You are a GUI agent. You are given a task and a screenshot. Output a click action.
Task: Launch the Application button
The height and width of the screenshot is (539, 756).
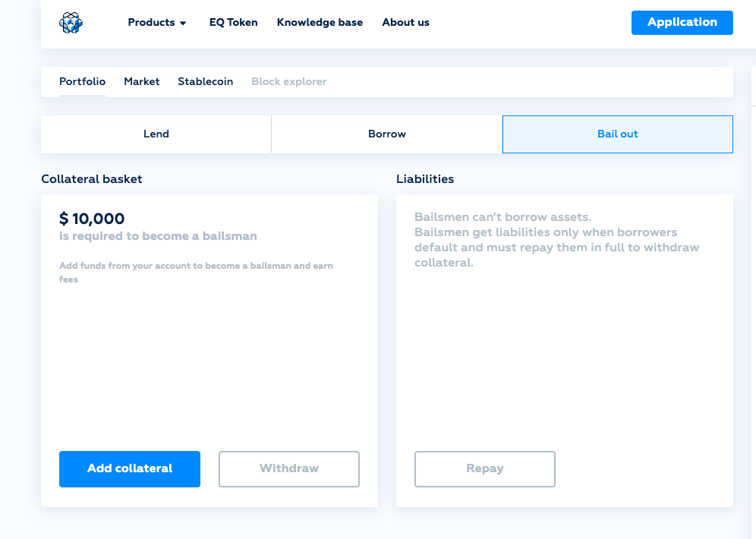click(682, 23)
